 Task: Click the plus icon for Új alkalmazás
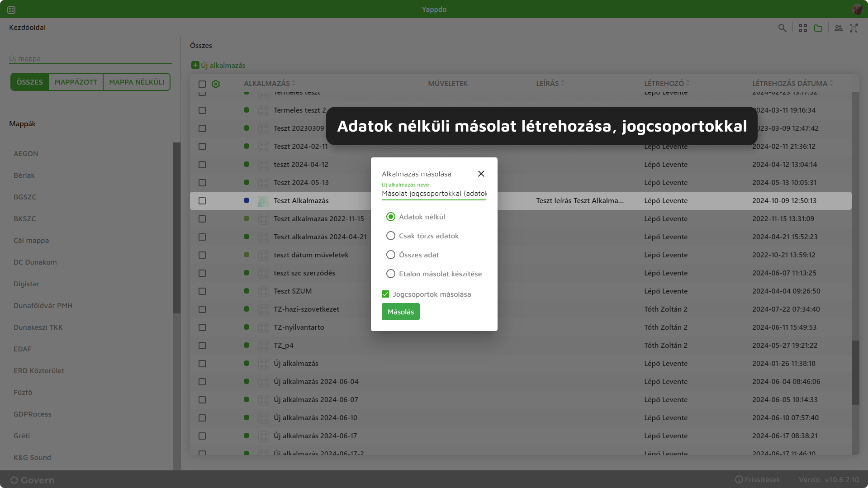[195, 65]
